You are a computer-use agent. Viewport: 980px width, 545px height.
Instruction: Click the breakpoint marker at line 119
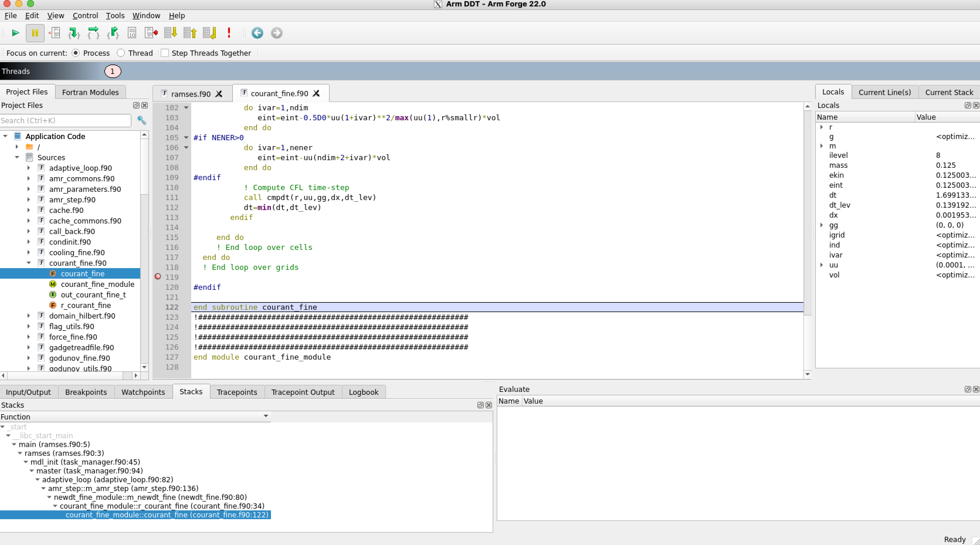(x=158, y=277)
